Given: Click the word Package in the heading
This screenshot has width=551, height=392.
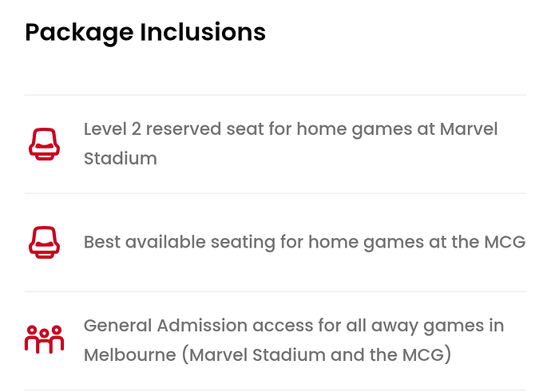Looking at the screenshot, I should point(79,34).
